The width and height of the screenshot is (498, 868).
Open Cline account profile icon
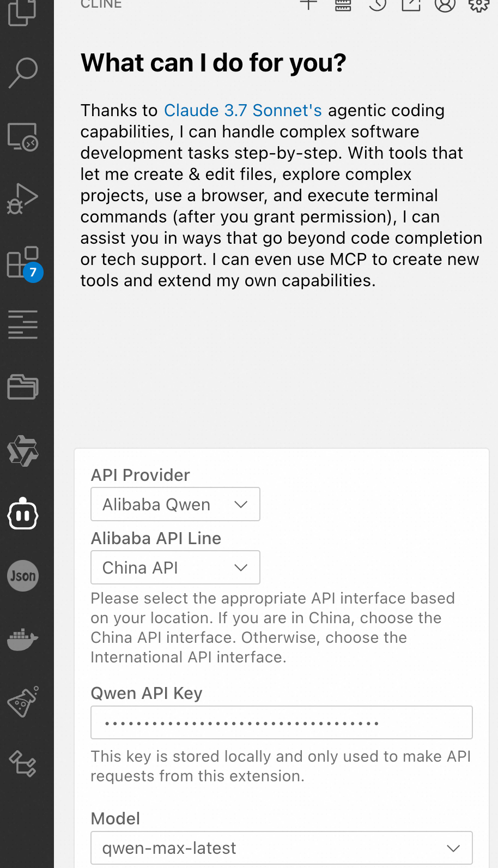(x=445, y=5)
